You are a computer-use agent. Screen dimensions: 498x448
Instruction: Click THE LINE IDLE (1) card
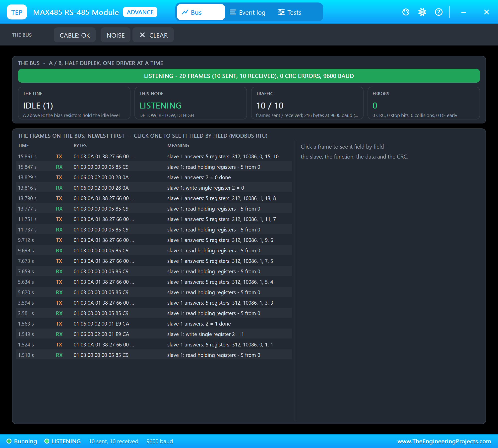[x=74, y=103]
